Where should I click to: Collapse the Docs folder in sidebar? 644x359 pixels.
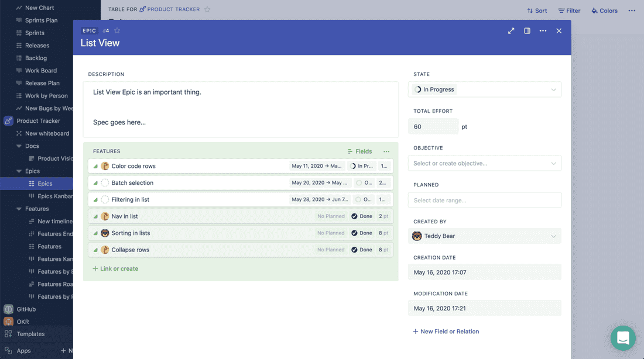click(19, 146)
